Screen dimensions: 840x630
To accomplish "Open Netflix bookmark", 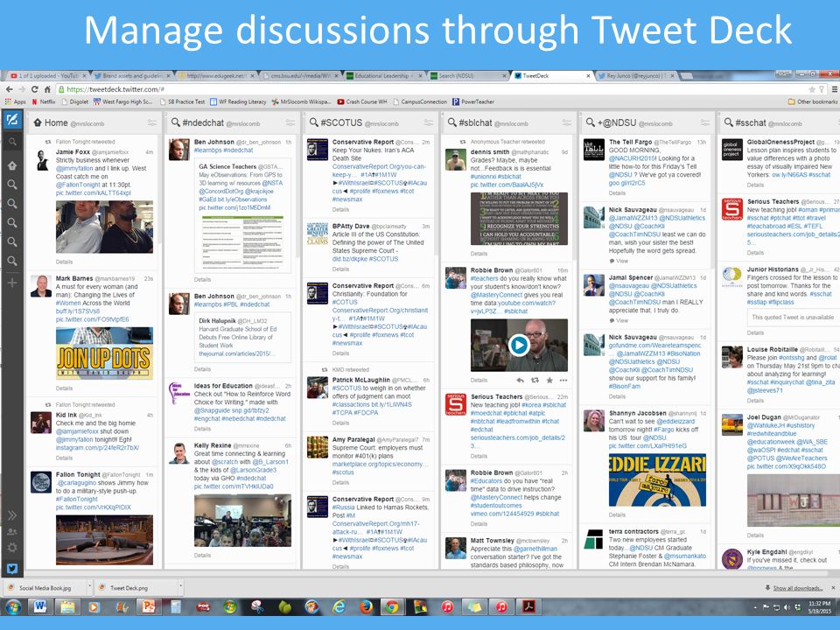I will 44,101.
